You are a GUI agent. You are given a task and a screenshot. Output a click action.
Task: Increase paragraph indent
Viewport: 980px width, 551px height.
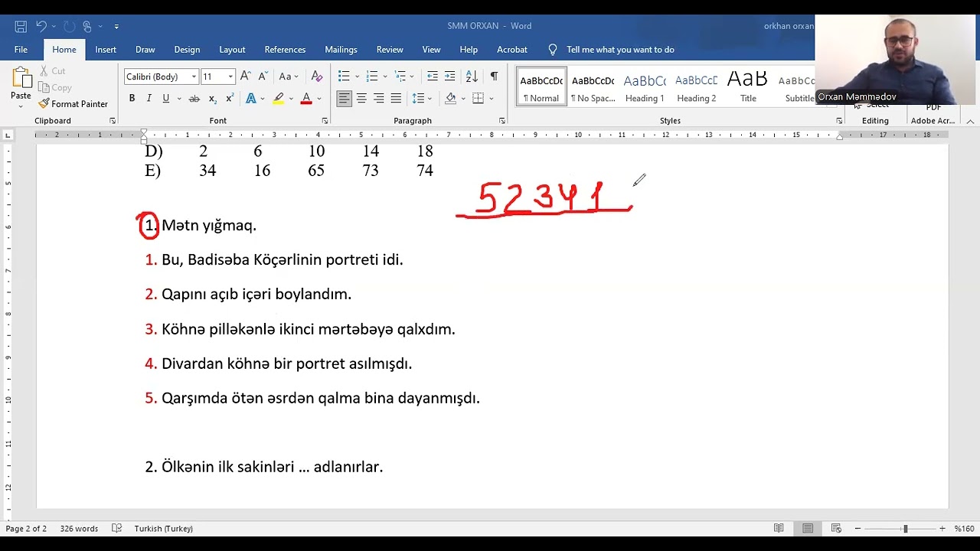click(x=450, y=77)
